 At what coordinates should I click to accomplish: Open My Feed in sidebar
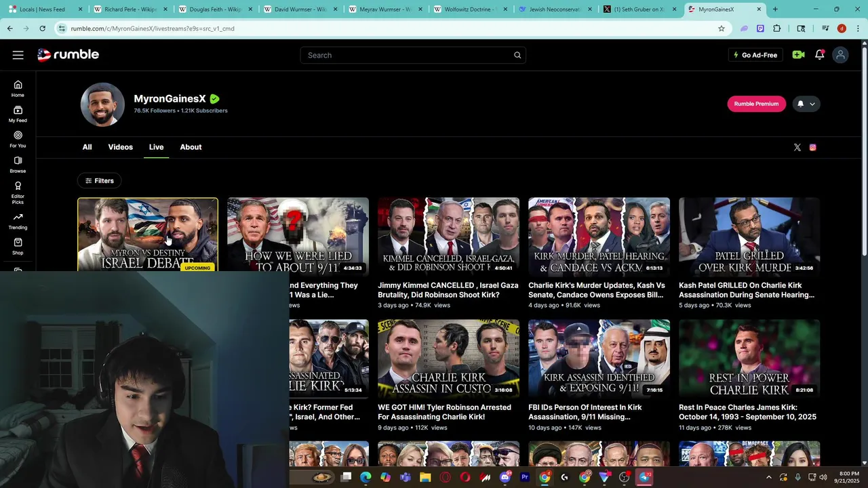pyautogui.click(x=18, y=114)
